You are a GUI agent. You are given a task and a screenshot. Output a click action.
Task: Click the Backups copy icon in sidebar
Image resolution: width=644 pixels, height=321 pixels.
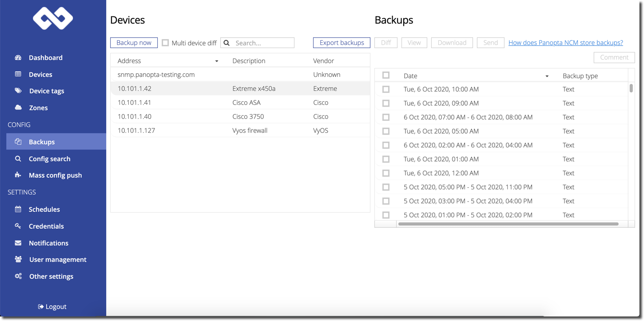click(18, 142)
